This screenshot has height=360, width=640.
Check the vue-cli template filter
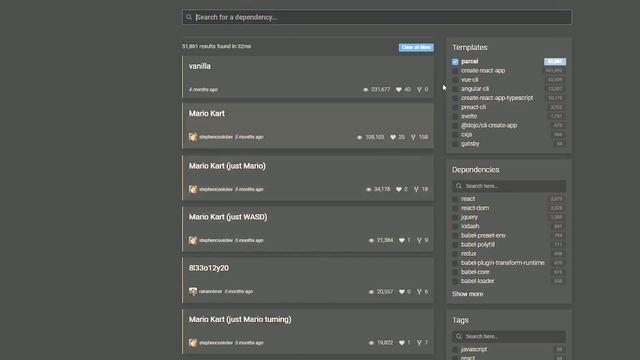[x=455, y=80]
